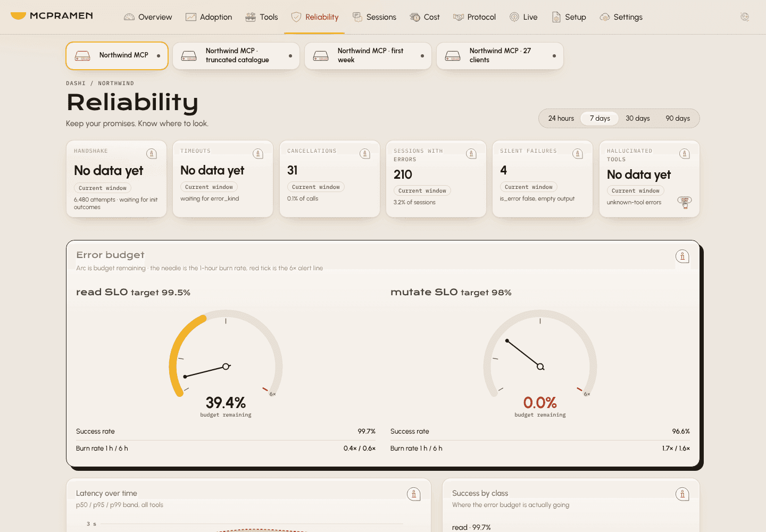The height and width of the screenshot is (532, 766).
Task: Click the 210 sessions with errors value
Action: click(403, 174)
